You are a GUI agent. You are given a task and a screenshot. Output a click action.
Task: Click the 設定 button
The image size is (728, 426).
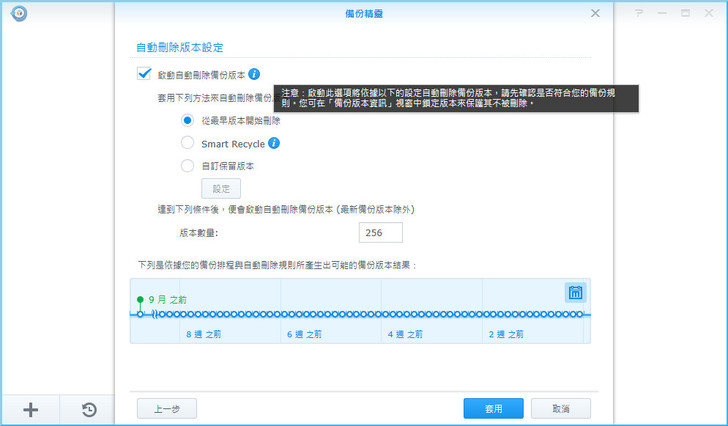pyautogui.click(x=221, y=188)
